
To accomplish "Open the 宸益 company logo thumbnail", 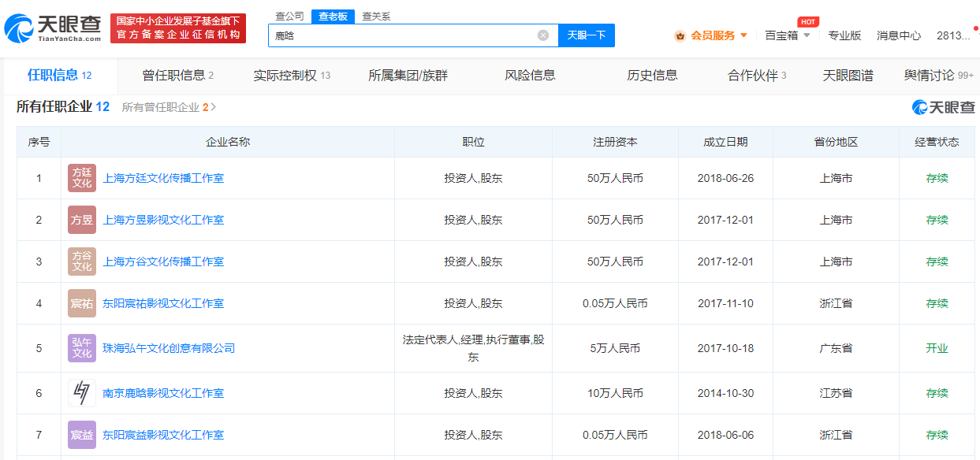I will 82,435.
